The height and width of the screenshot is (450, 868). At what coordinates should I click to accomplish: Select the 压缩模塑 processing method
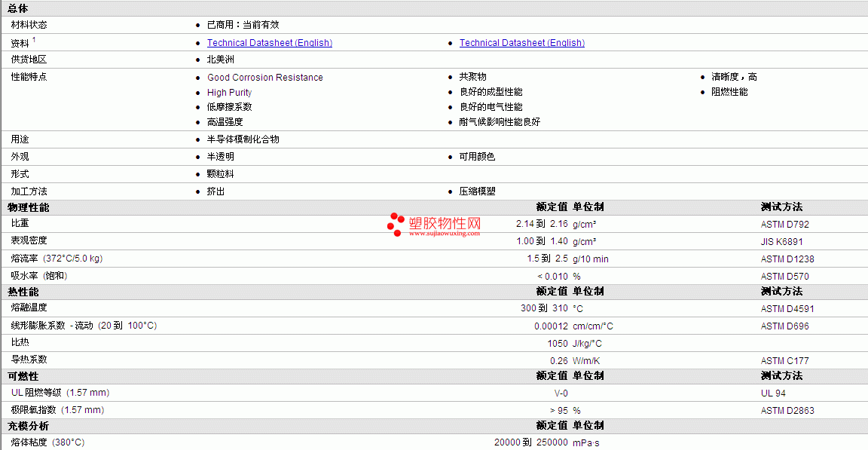click(x=477, y=191)
